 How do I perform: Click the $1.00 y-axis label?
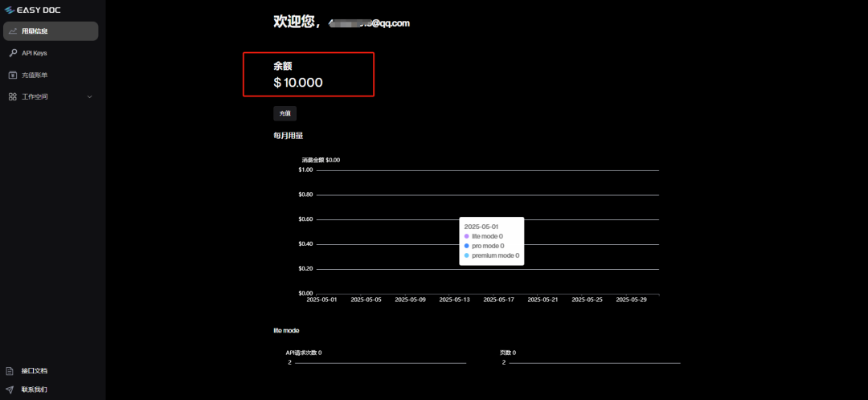pos(305,169)
